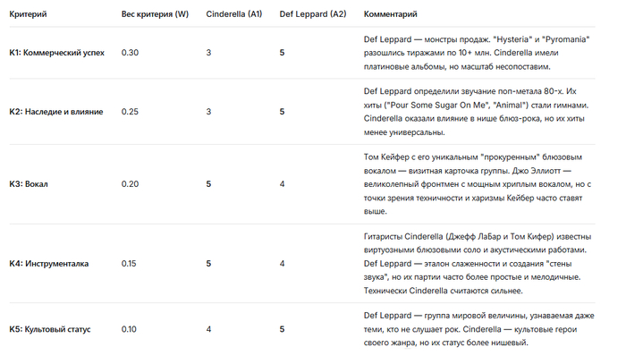Click Cinderella's score in the K3 Вокал row
Image resolution: width=626 pixels, height=364 pixels.
coord(208,184)
